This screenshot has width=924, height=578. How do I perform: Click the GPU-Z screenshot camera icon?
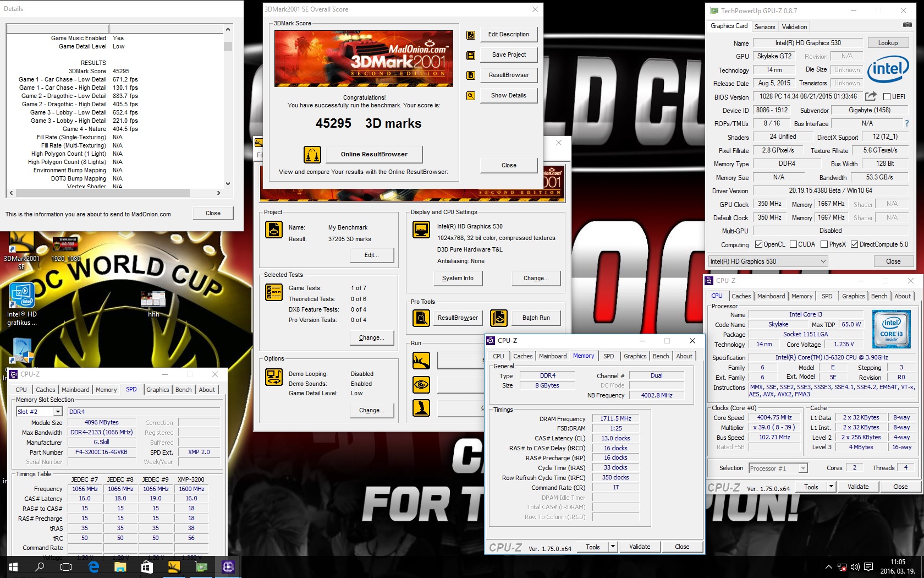click(x=908, y=25)
